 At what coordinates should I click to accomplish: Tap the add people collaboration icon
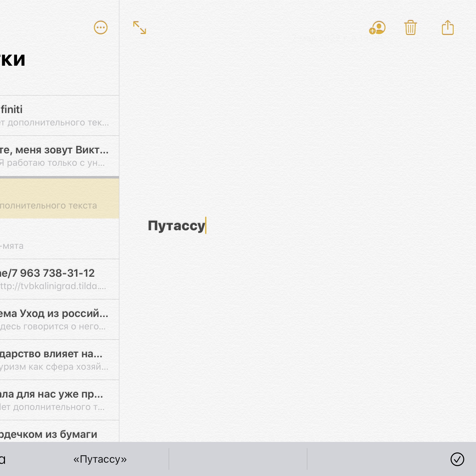tap(377, 28)
